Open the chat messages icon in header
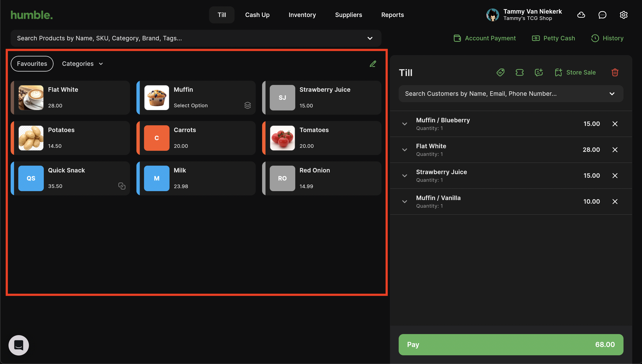The image size is (642, 364). (x=602, y=15)
